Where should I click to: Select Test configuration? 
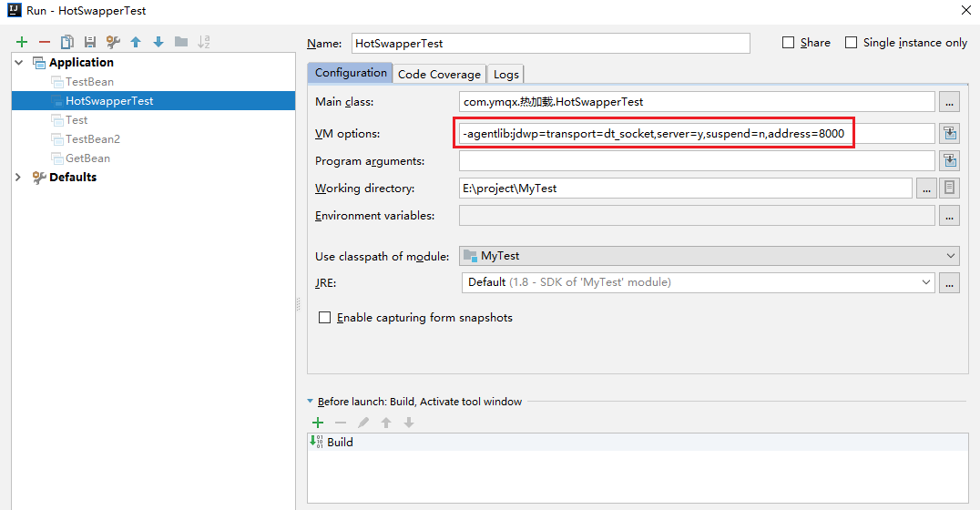[x=77, y=120]
